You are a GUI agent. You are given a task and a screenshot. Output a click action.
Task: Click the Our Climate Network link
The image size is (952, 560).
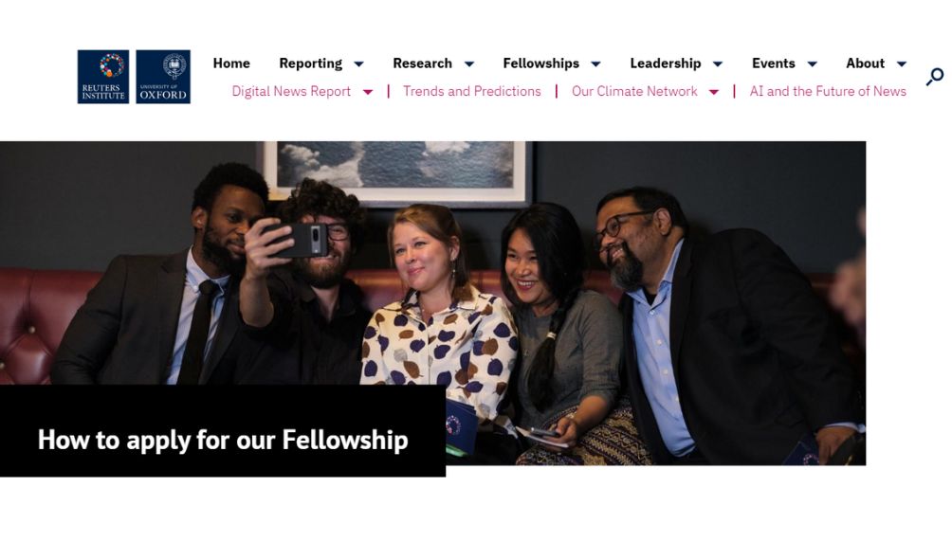[x=634, y=92]
